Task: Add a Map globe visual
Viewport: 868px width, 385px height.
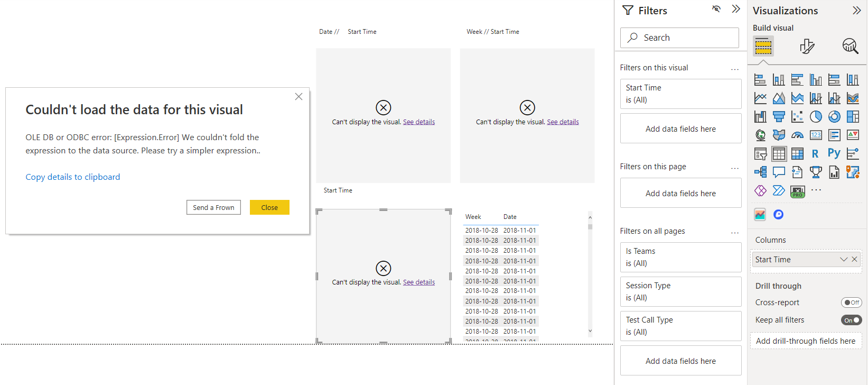Action: (x=760, y=135)
